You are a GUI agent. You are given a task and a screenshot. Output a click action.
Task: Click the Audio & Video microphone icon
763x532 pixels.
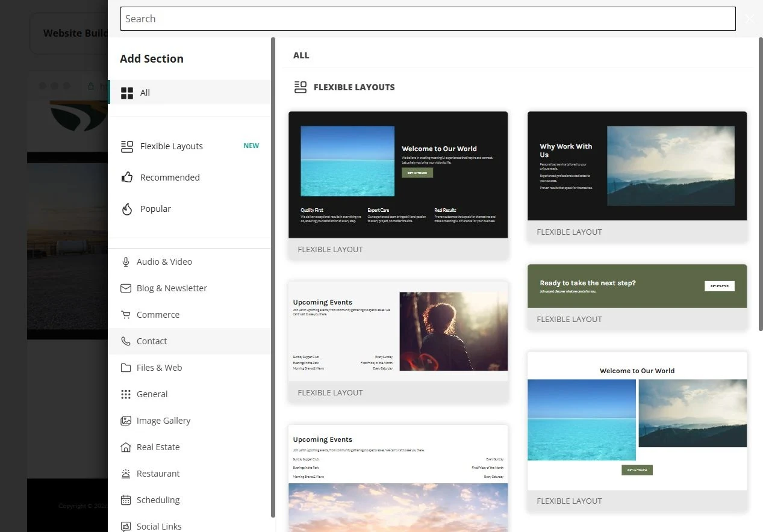click(126, 262)
